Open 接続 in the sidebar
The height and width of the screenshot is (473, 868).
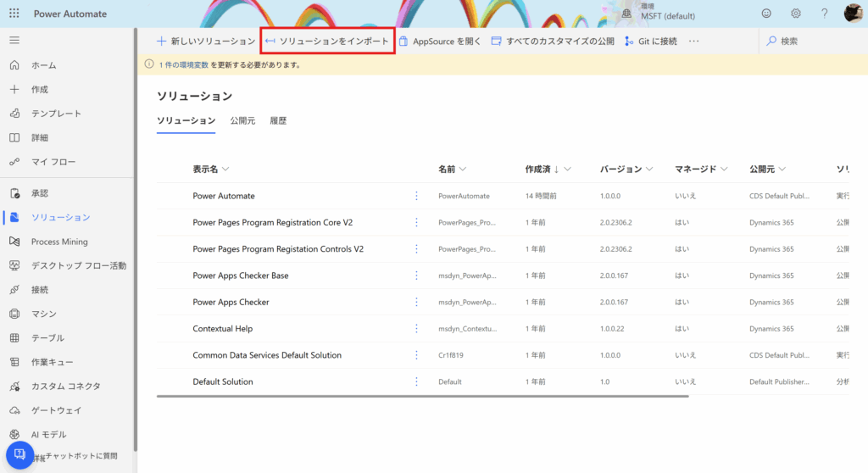(39, 290)
